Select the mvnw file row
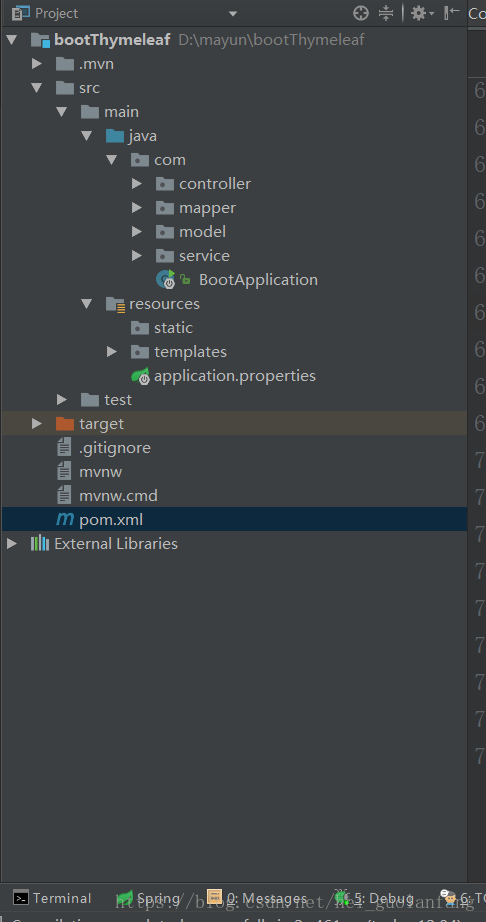 point(234,472)
